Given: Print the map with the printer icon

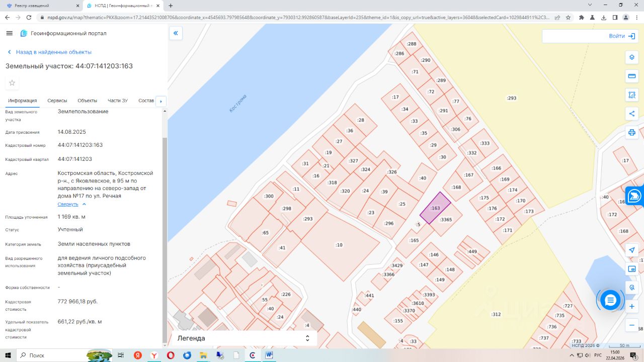Looking at the screenshot, I should click(632, 133).
